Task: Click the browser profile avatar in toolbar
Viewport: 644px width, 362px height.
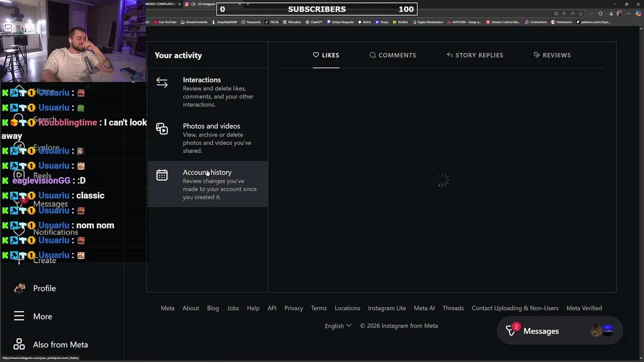Action: click(619, 14)
